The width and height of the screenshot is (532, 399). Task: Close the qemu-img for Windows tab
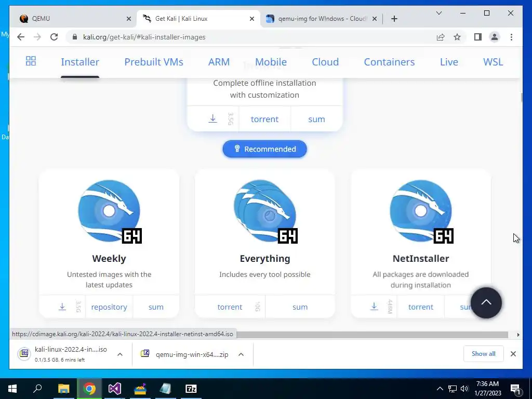[375, 19]
